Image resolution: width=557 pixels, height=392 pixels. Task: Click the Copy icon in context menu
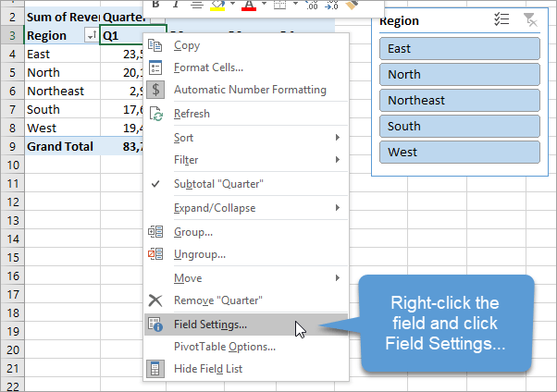pyautogui.click(x=155, y=45)
